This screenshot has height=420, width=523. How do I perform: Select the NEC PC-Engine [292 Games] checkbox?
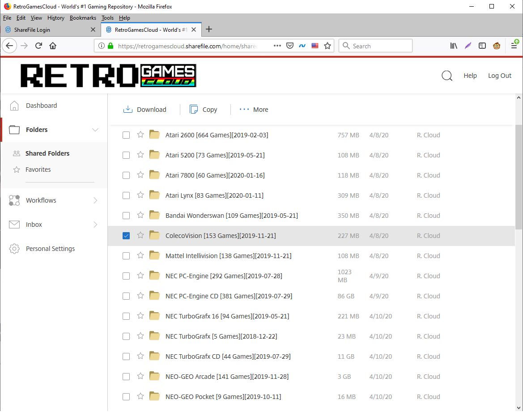[126, 276]
